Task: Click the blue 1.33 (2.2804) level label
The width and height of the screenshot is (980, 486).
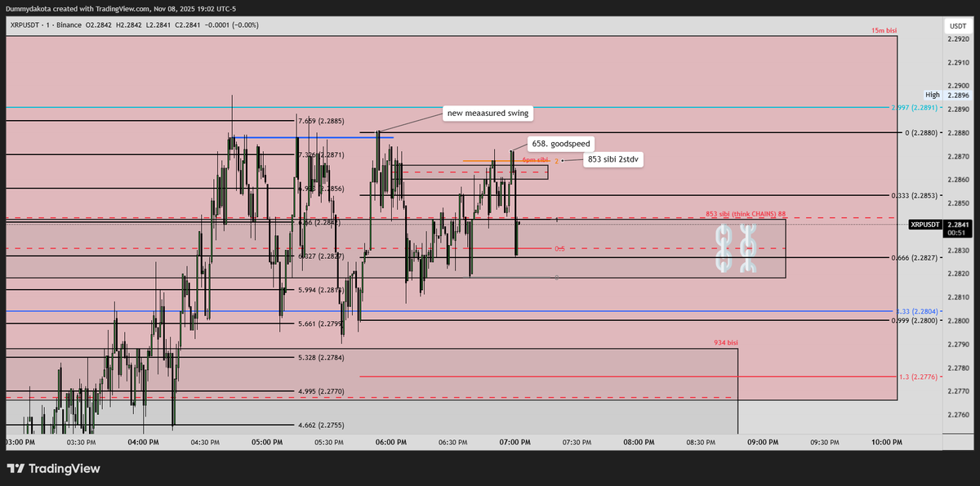Action: click(x=918, y=311)
